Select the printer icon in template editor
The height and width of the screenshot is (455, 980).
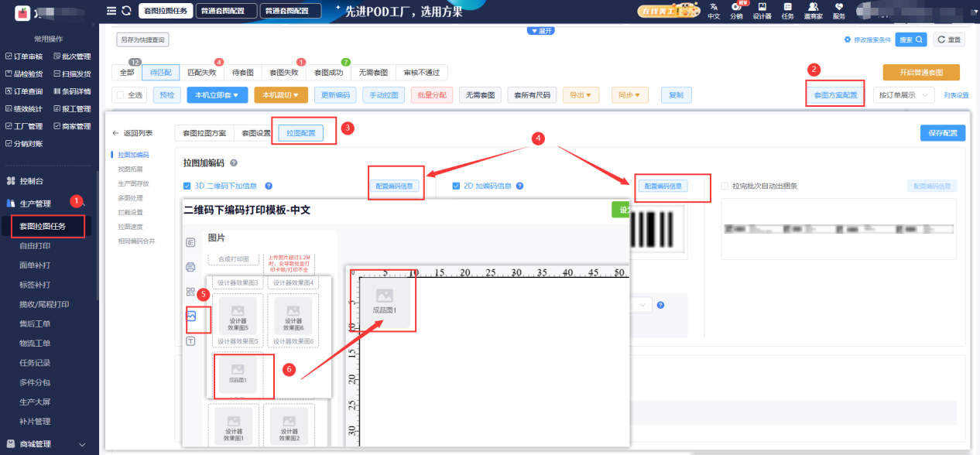tap(190, 267)
